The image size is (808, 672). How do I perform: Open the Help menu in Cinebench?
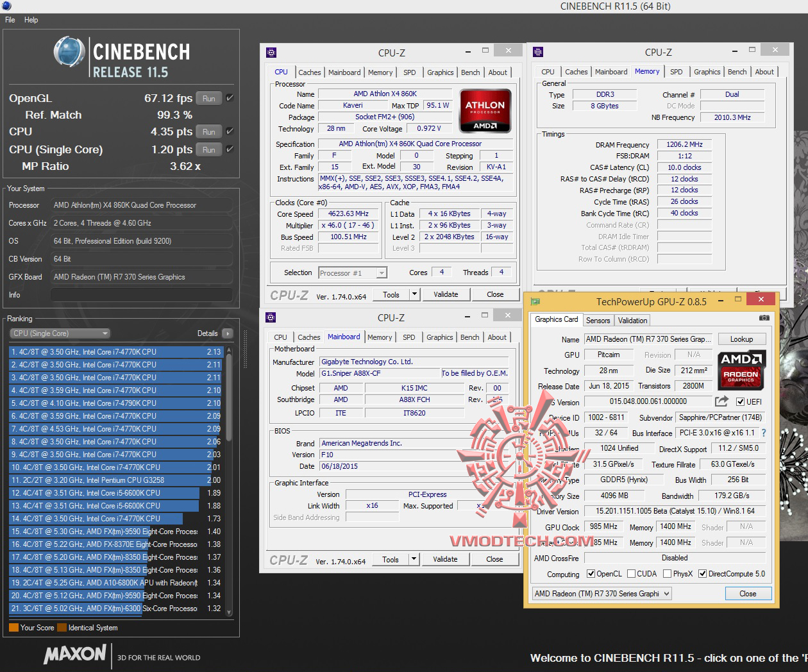31,20
